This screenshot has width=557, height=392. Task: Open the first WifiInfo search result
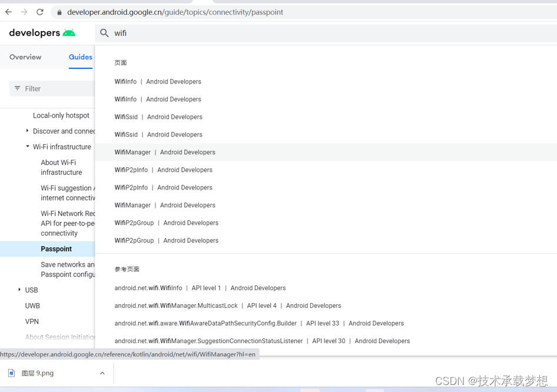coord(158,81)
